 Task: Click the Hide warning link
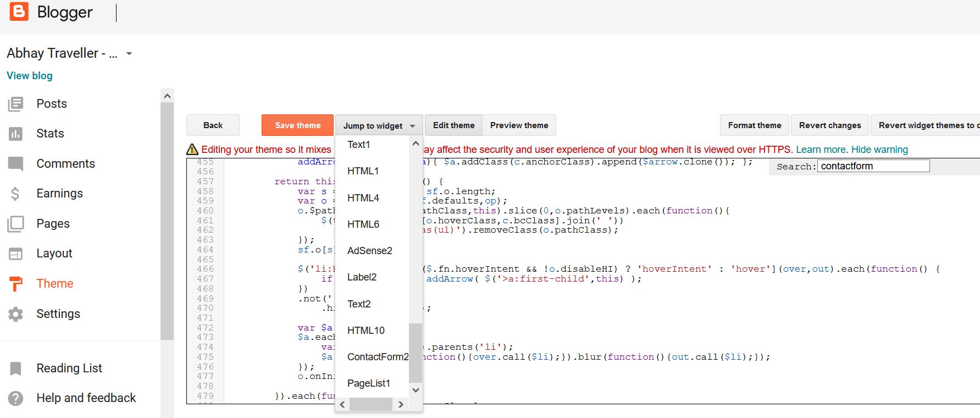tap(879, 150)
